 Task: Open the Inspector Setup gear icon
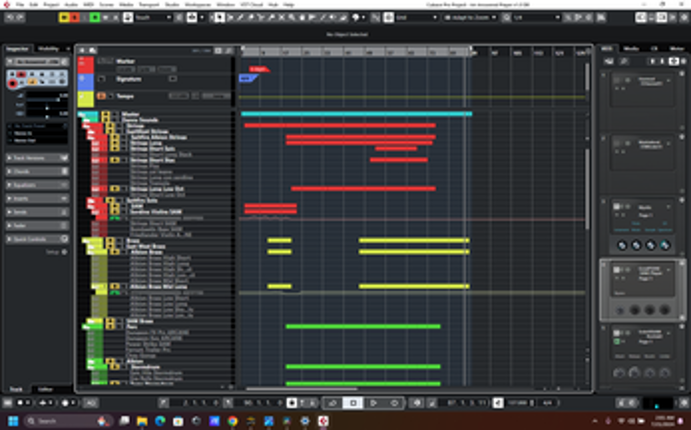[x=65, y=252]
